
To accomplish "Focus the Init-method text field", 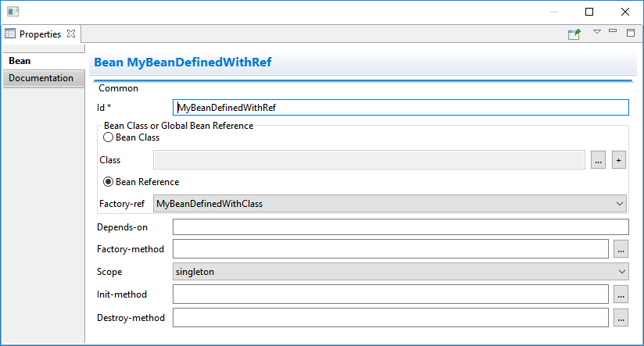I will coord(390,295).
